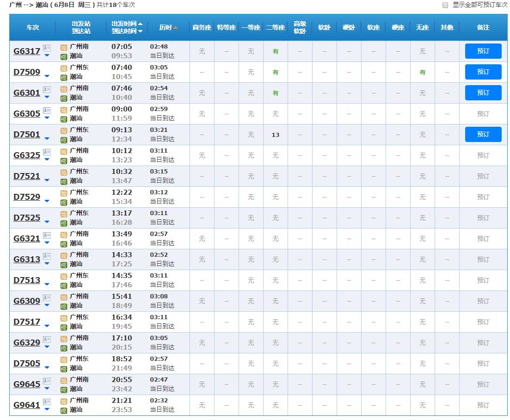Open train number link G6305
The height and width of the screenshot is (420, 510).
coord(27,113)
